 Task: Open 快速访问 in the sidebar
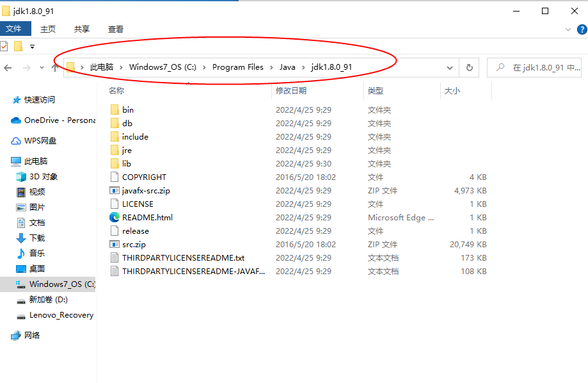[x=34, y=100]
